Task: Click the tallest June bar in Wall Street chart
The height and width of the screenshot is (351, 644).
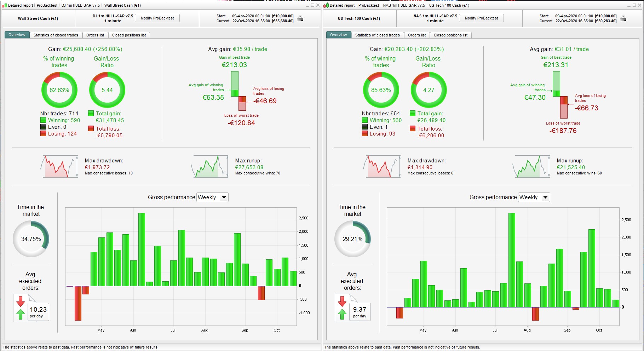Action: pyautogui.click(x=142, y=249)
